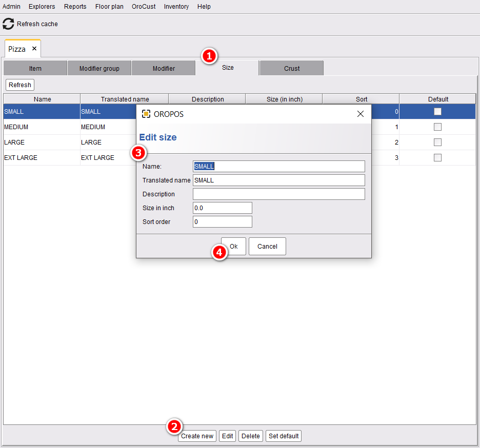The height and width of the screenshot is (448, 480).
Task: Click Cancel in Edit size dialog
Action: pyautogui.click(x=267, y=247)
